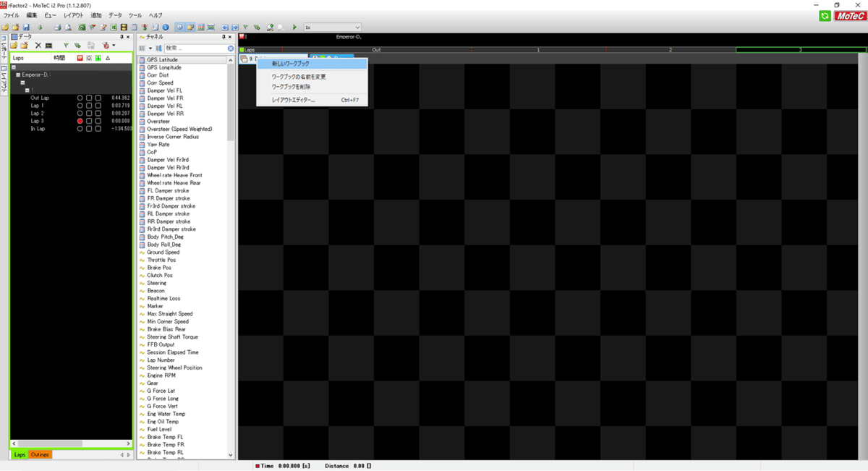This screenshot has height=471, width=868.
Task: Click inside the channel search field
Action: [195, 48]
